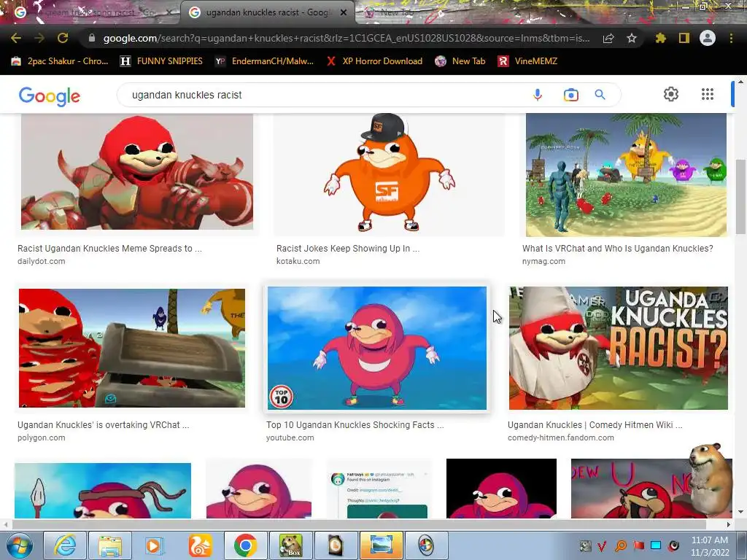This screenshot has width=747, height=560.
Task: Click the comedy-hitmen.fandom.com source text
Action: (561, 437)
